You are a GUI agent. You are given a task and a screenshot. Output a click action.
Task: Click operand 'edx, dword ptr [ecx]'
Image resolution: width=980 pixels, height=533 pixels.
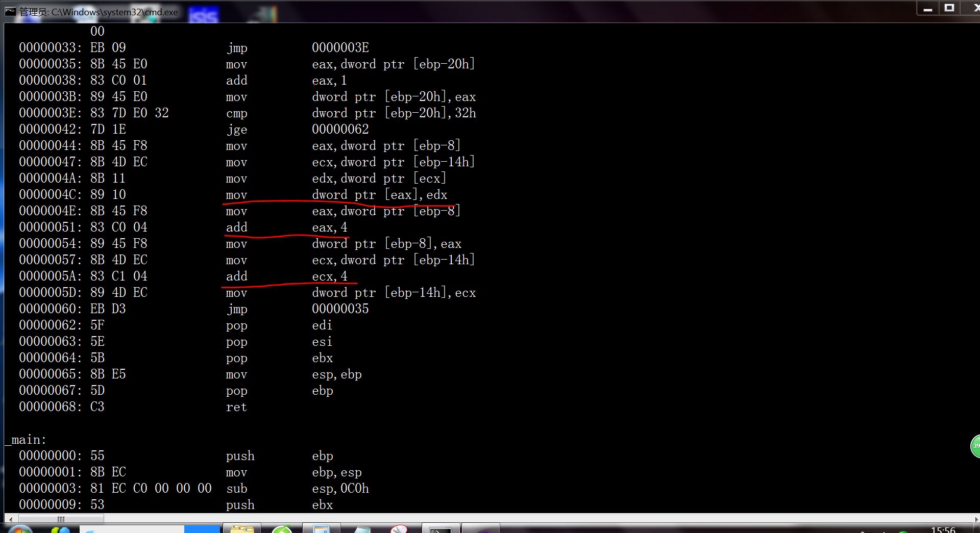click(x=379, y=179)
